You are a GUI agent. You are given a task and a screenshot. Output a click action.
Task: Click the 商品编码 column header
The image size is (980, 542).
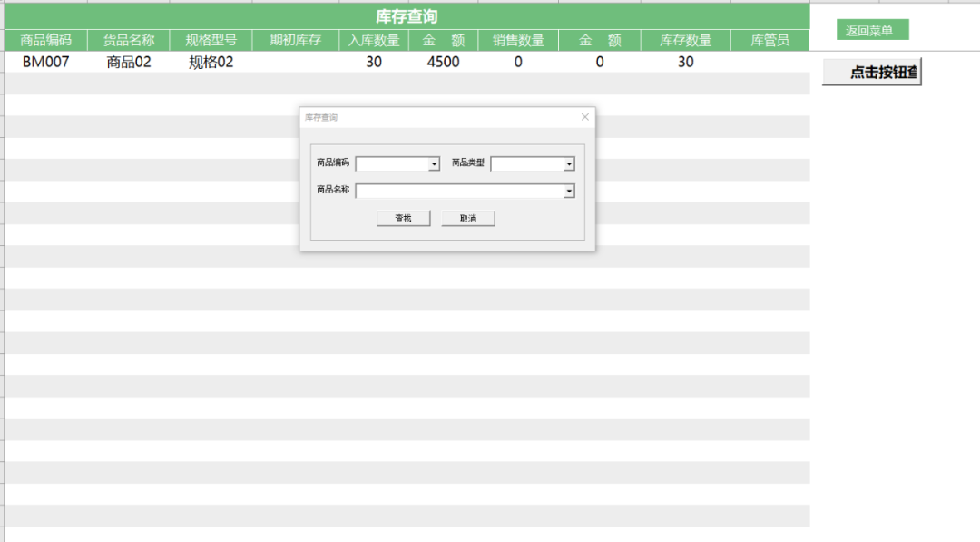(x=45, y=41)
